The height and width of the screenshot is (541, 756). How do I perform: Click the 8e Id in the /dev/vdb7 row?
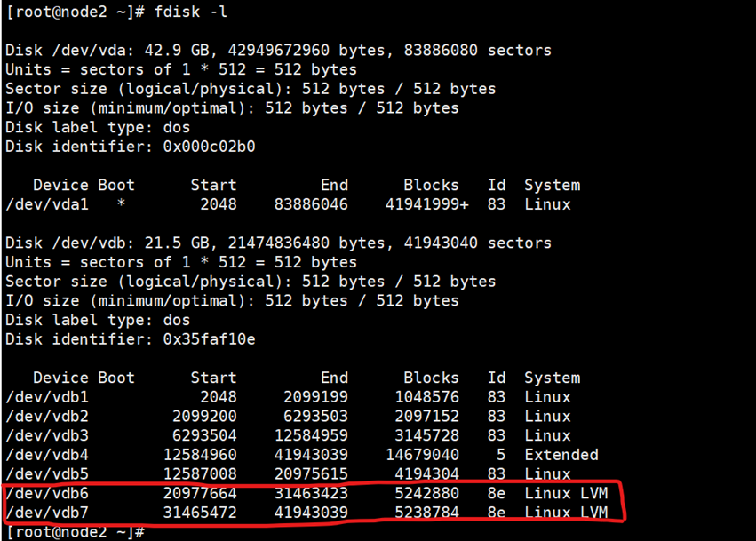497,513
